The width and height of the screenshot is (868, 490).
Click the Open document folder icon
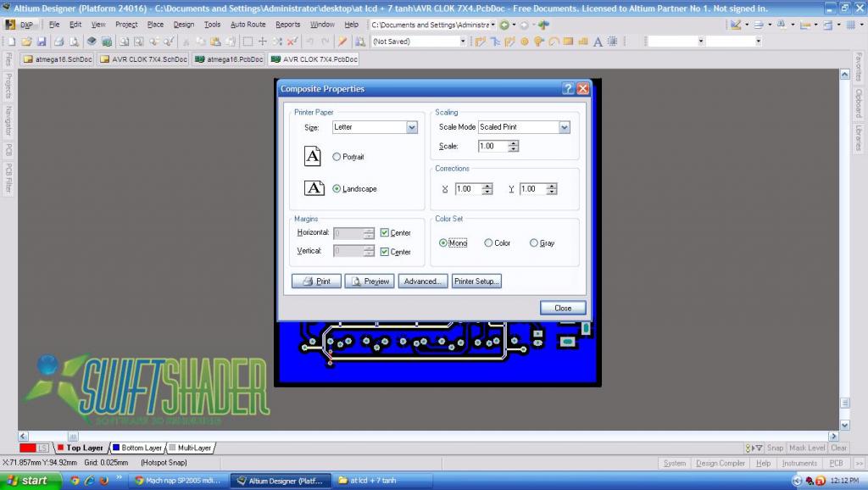click(x=26, y=42)
